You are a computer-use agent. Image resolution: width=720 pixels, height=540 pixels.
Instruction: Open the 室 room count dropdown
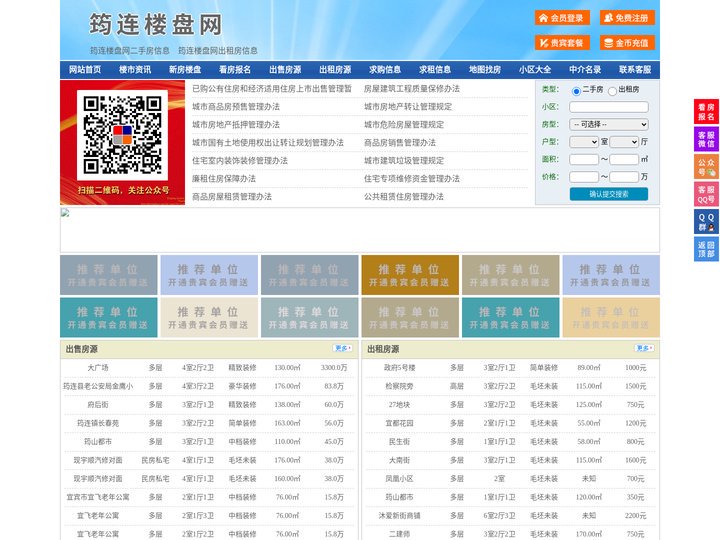pos(584,142)
